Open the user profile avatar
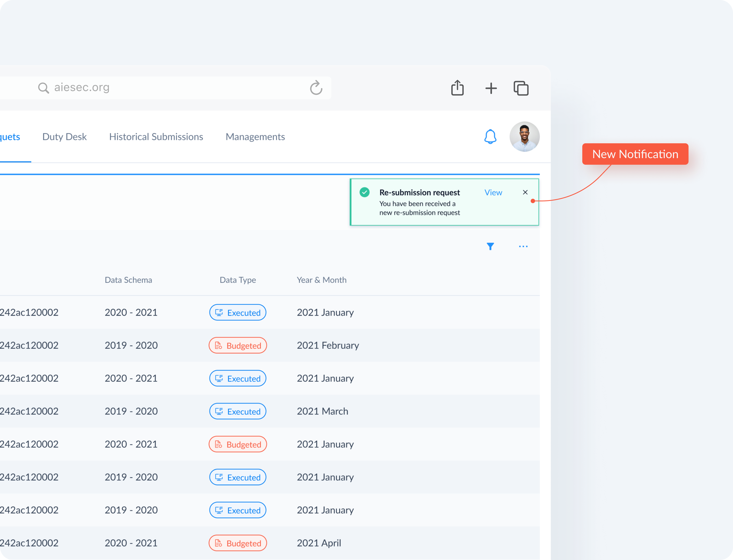Viewport: 733px width, 560px height. 524,137
